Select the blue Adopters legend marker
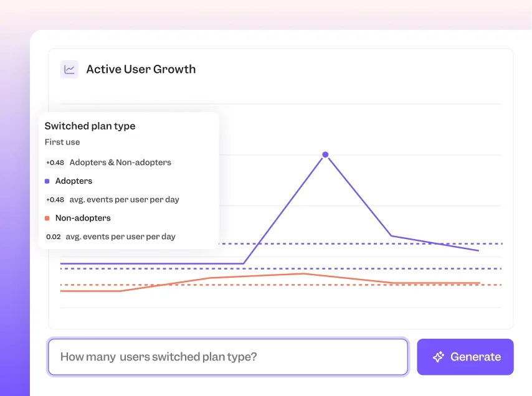532x396 pixels. pos(48,181)
